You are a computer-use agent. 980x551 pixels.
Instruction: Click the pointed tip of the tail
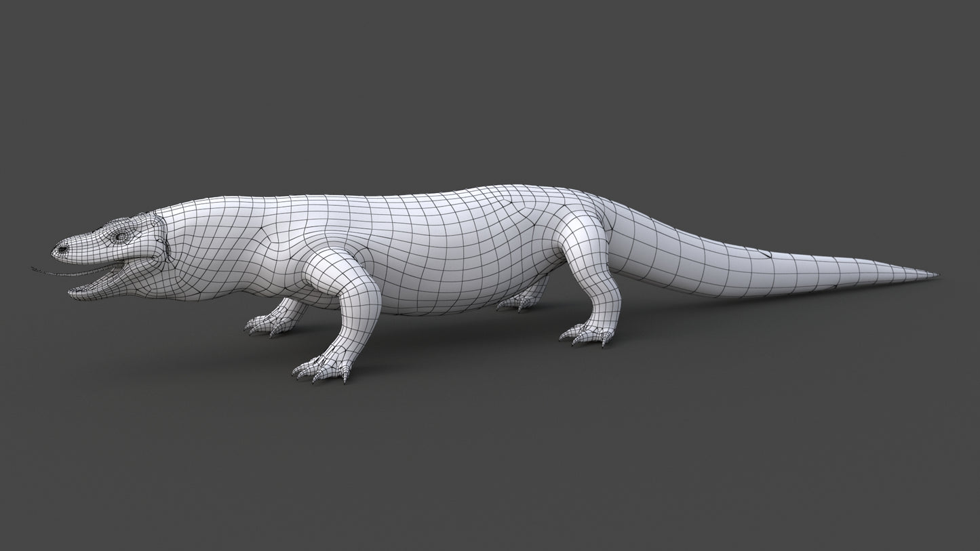[x=935, y=274]
